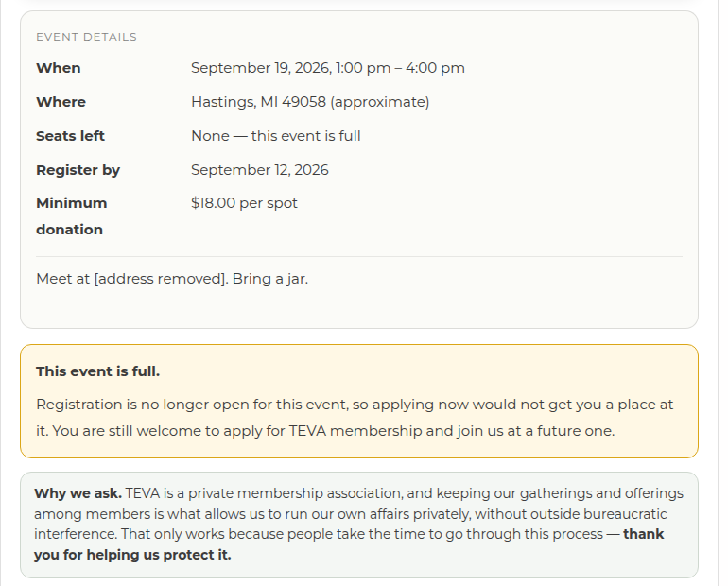This screenshot has width=728, height=586.
Task: Click 'Meet at [address removed]. Bring a jar.' note
Action: point(172,279)
